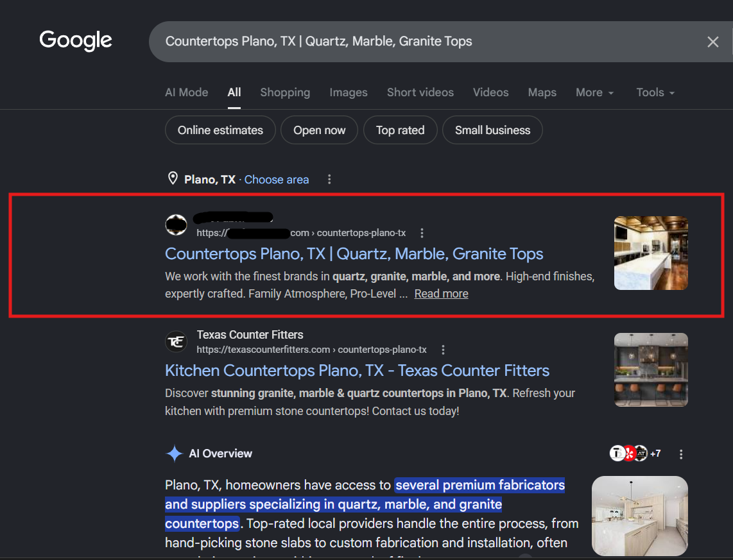Expand the Tools dropdown
Image resolution: width=733 pixels, height=560 pixels.
(655, 92)
